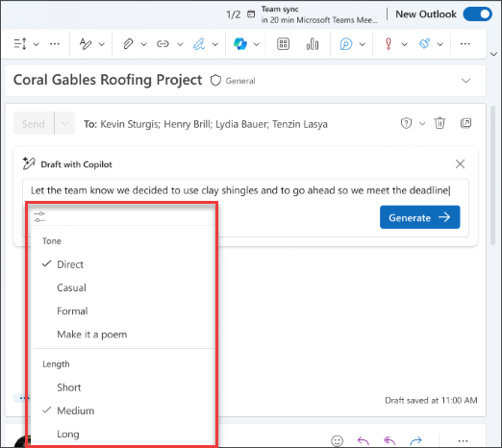Collapse the ribbon with the side chevron
This screenshot has width=502, height=448.
pos(493,54)
